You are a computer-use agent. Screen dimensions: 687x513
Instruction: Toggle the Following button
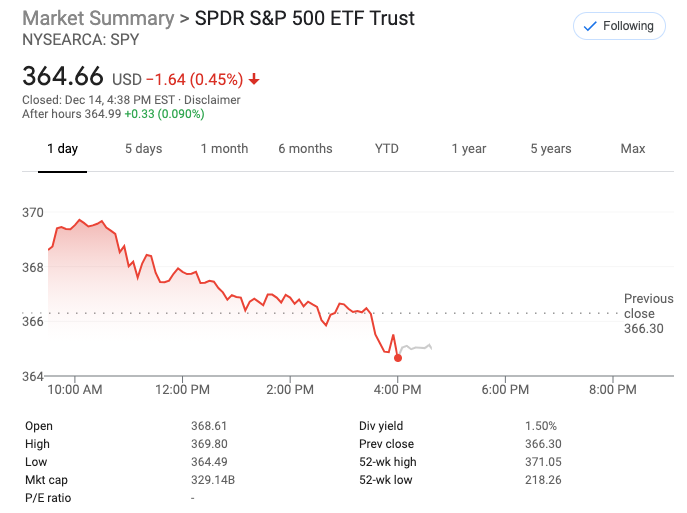tap(619, 26)
